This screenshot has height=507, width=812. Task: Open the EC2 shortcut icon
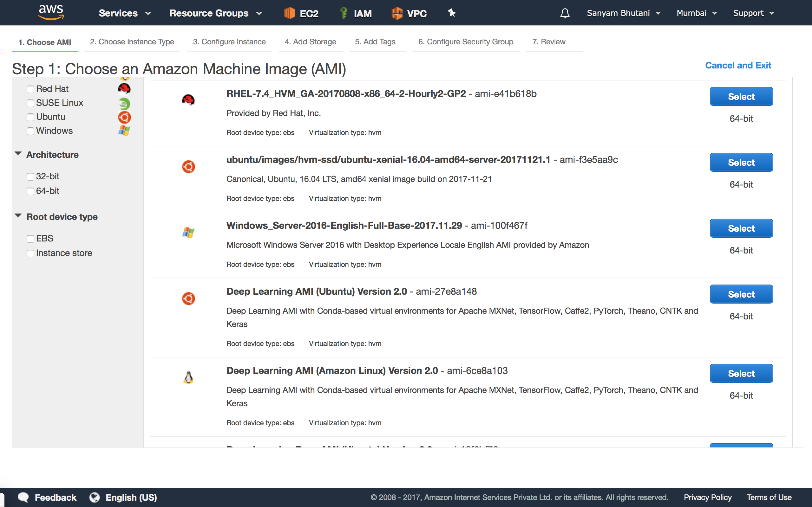click(x=289, y=13)
